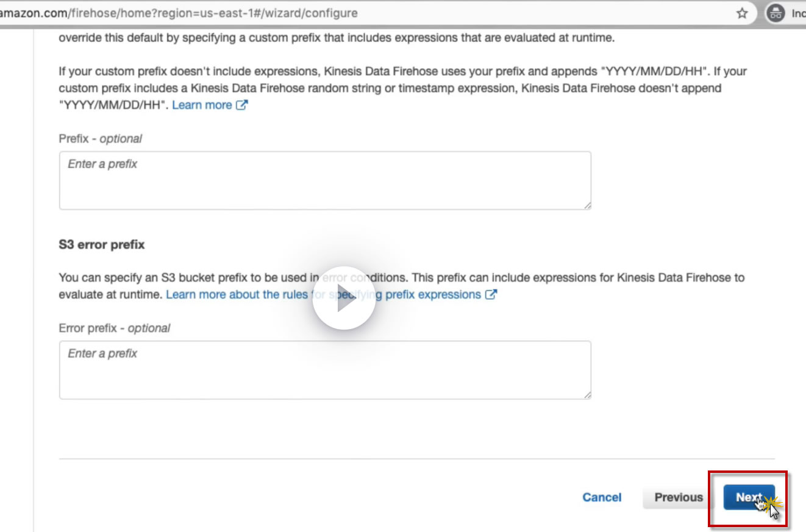806x532 pixels.
Task: Click external-link icon beside first Learn more
Action: pyautogui.click(x=242, y=105)
